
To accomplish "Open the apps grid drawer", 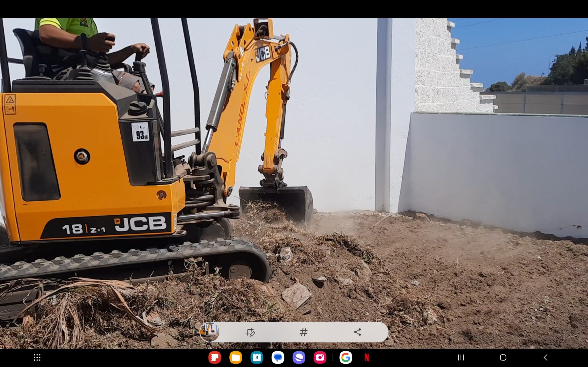I will point(37,358).
